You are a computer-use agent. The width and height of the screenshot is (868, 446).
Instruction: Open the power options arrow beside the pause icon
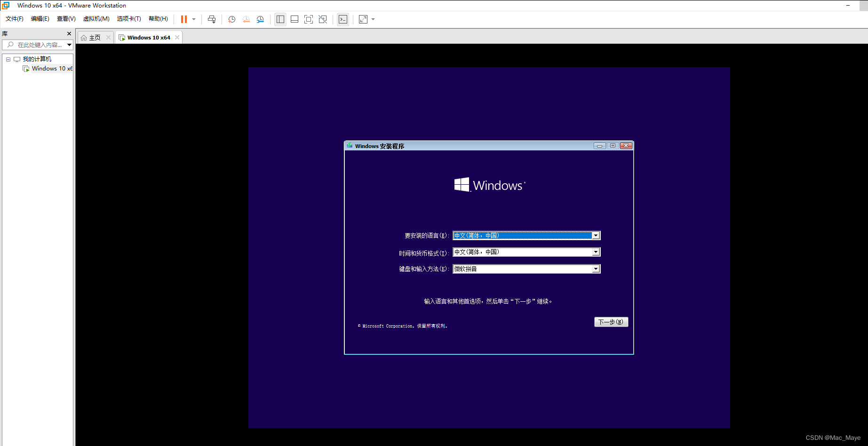pyautogui.click(x=194, y=19)
